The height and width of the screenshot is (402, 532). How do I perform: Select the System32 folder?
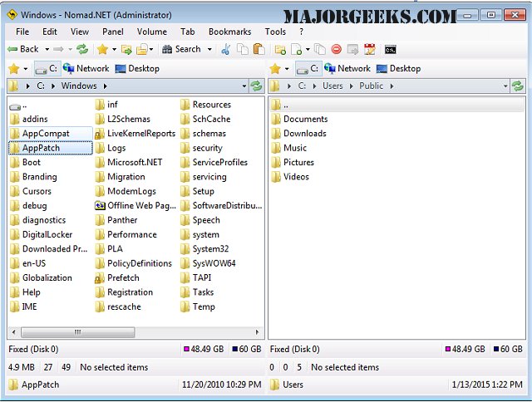tap(204, 249)
